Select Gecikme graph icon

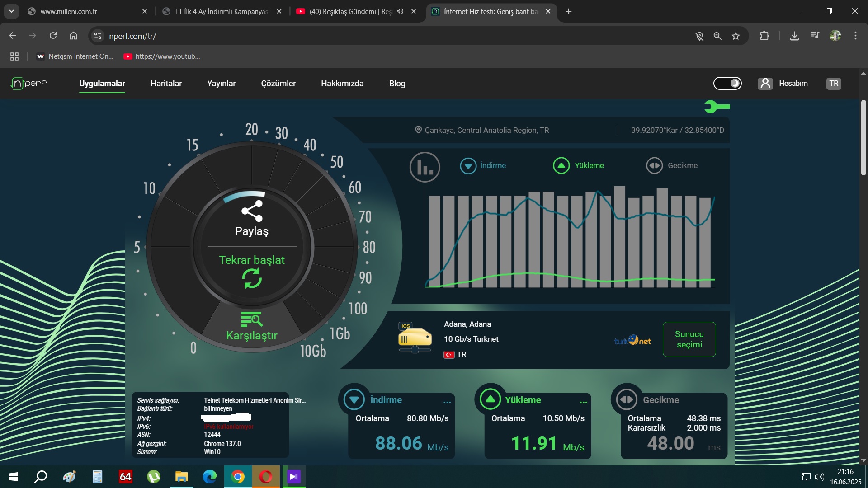point(655,166)
